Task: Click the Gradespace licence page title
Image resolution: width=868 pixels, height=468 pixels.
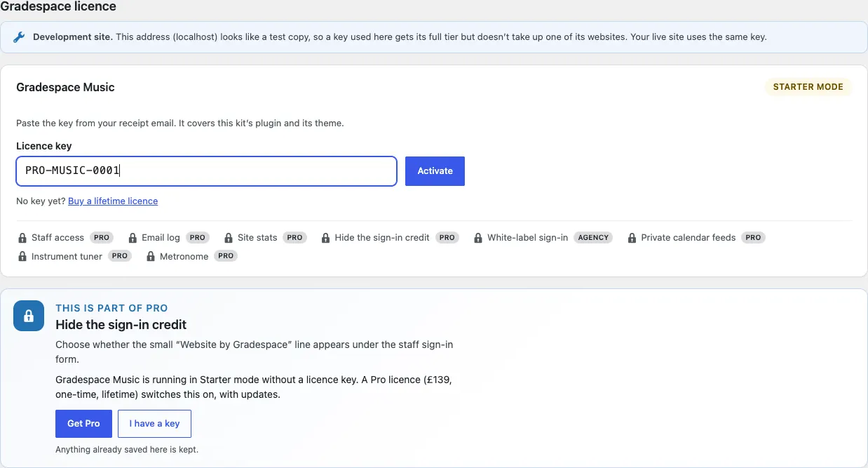Action: (58, 6)
